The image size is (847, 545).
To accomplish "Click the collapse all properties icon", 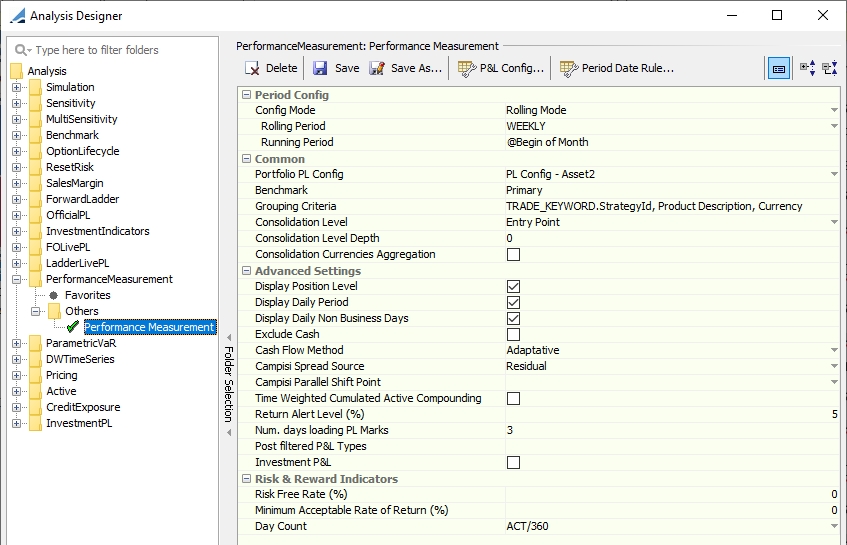I will [x=829, y=68].
